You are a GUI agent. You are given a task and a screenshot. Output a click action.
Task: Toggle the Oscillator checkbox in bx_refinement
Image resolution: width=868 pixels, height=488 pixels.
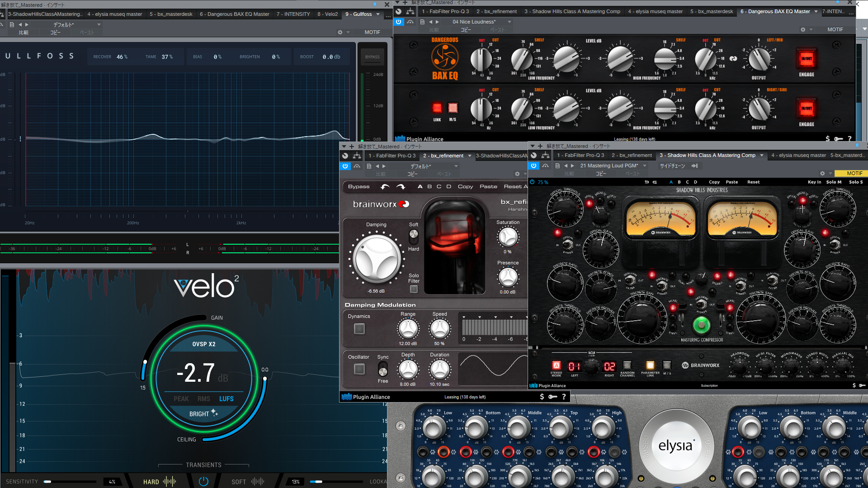pyautogui.click(x=359, y=369)
